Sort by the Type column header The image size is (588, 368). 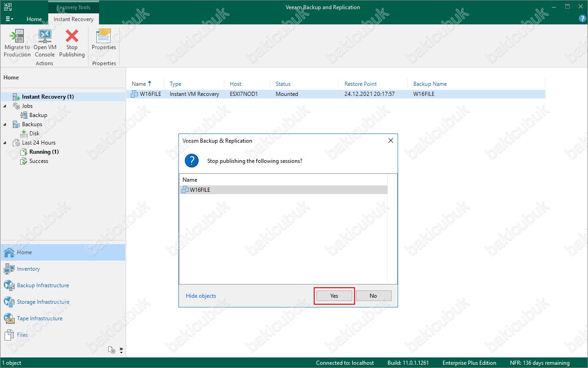[x=175, y=84]
